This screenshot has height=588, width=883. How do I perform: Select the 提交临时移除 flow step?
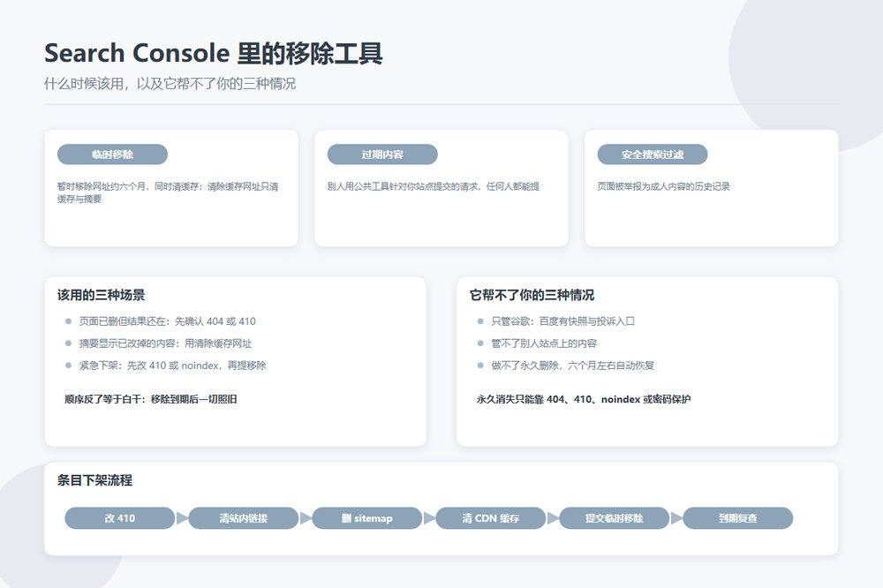(615, 518)
